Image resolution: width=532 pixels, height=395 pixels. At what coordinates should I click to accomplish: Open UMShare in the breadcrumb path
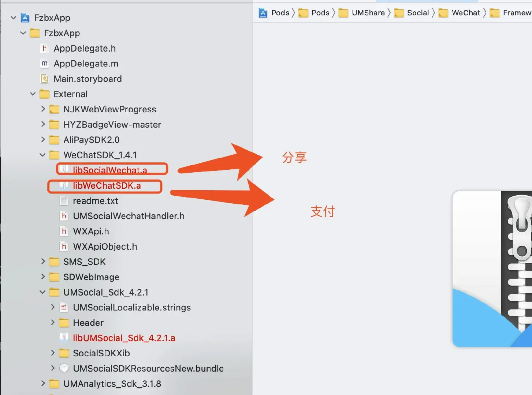(368, 13)
